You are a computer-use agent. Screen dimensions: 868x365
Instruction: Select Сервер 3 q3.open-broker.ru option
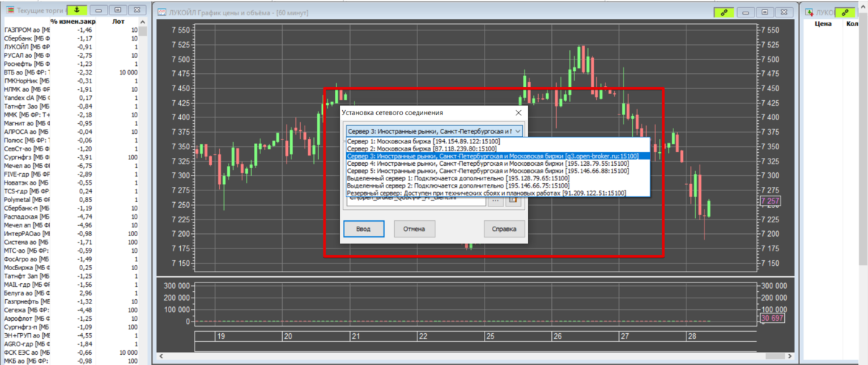[x=498, y=155]
